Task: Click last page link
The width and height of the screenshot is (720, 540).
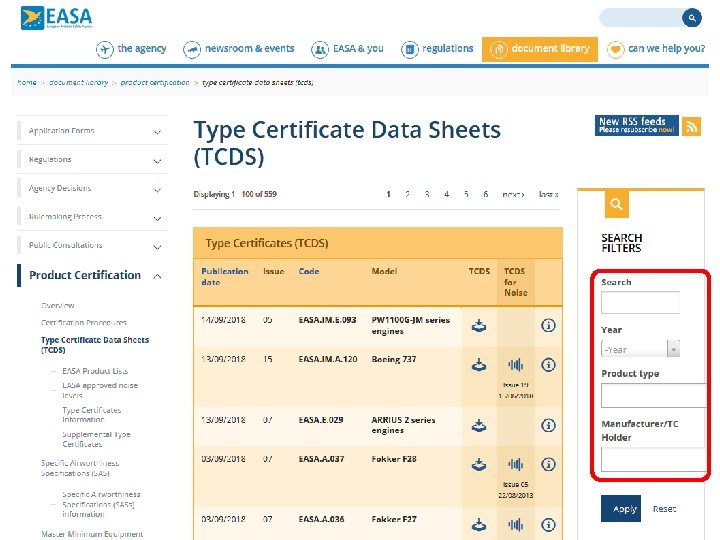Action: click(548, 194)
